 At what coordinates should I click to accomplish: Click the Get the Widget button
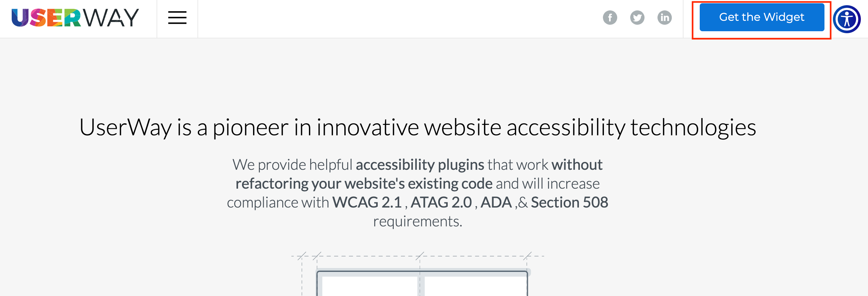click(x=761, y=17)
